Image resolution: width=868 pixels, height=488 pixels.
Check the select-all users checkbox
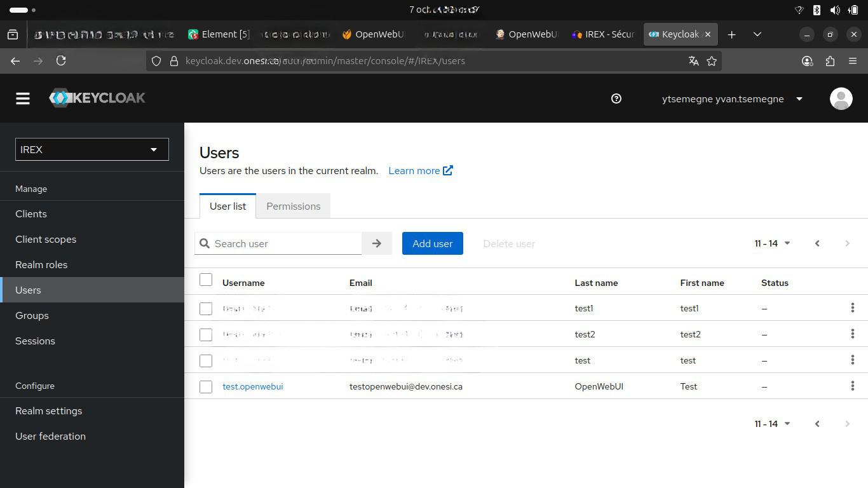(x=206, y=280)
